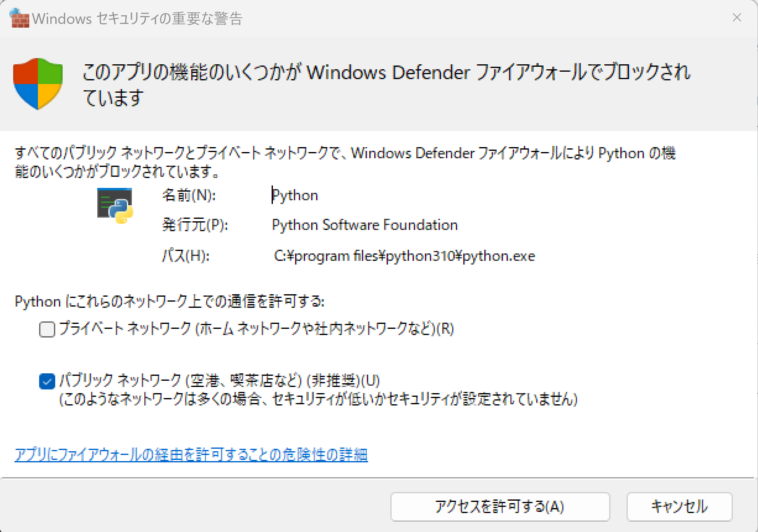Open the firewall risk details link
Viewport: 758px width, 532px height.
[x=191, y=455]
